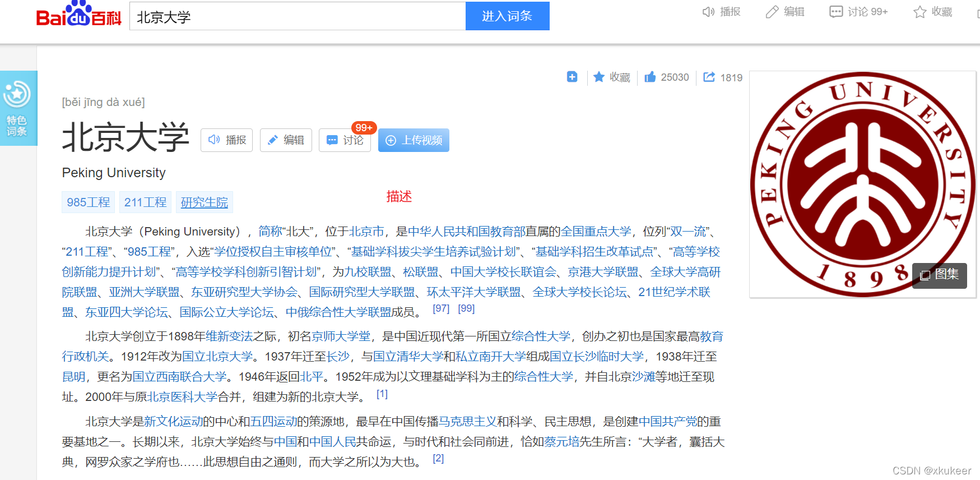
Task: Open the 讨论 button with 99+ badge
Action: pos(345,140)
